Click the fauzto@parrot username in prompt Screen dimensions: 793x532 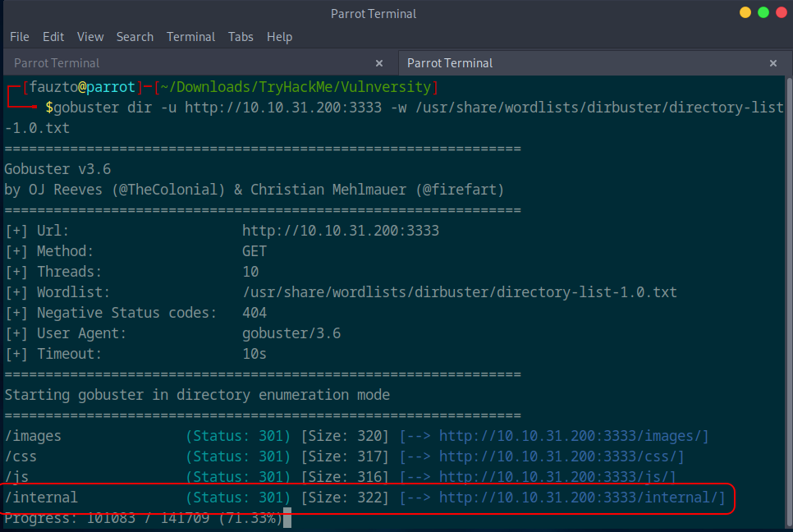[x=82, y=87]
